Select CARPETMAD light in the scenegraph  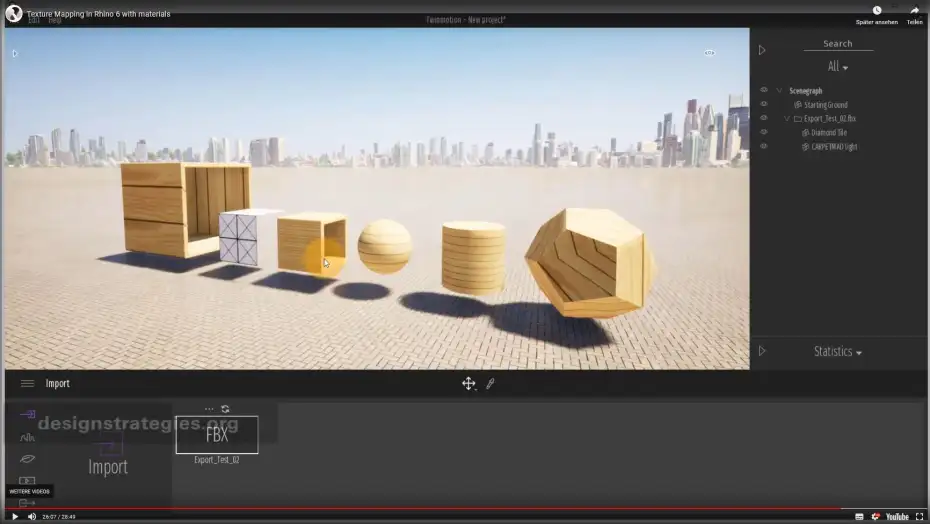click(x=834, y=147)
